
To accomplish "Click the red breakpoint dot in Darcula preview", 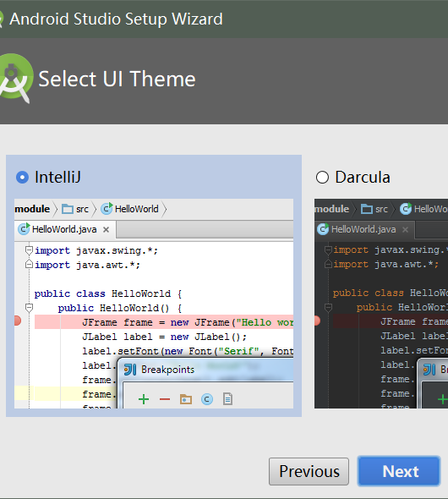I will 317,321.
